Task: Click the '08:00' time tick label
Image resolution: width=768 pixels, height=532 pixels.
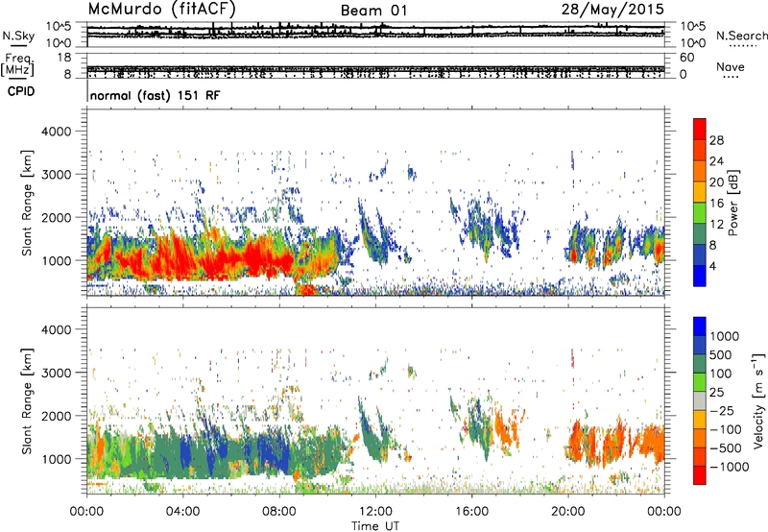Action: 279,512
